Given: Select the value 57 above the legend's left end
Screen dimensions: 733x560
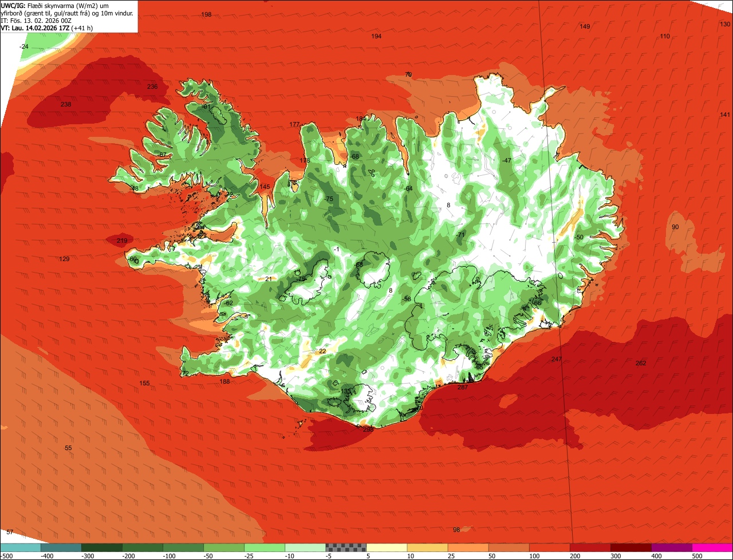Looking at the screenshot, I should click(x=10, y=532).
